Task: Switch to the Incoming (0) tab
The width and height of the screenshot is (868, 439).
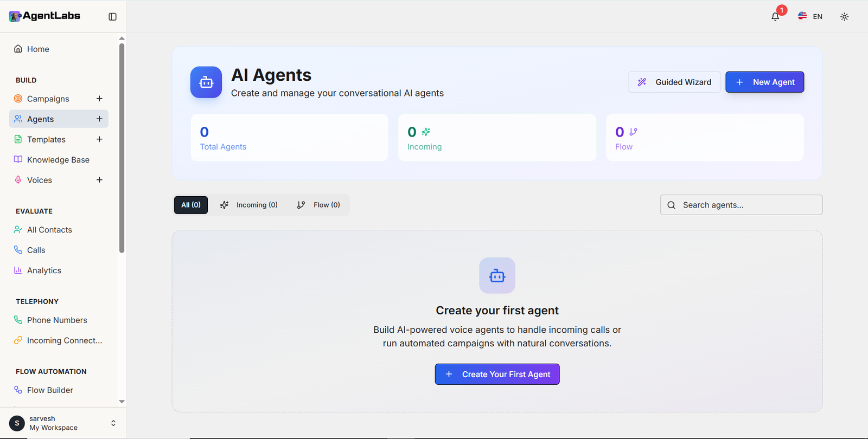Action: [249, 205]
